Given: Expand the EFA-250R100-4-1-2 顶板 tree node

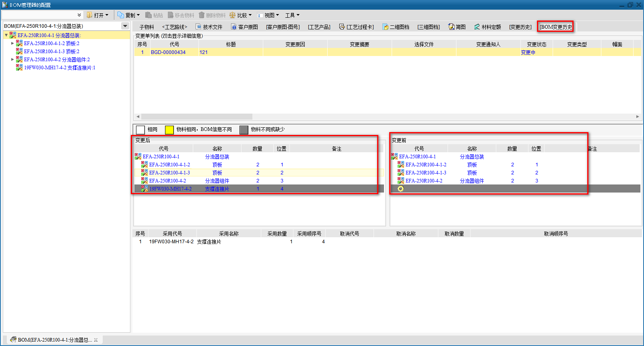Looking at the screenshot, I should click(12, 43).
